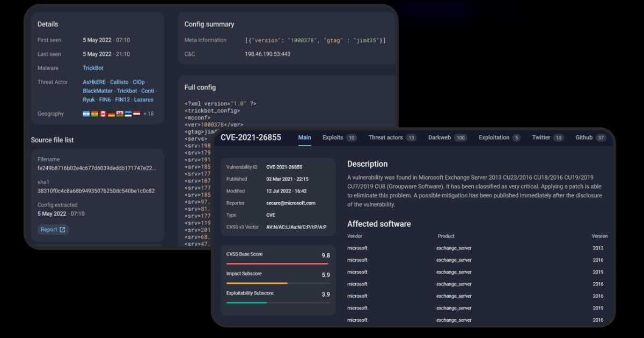Click the Github count badge 37
Viewport: 644px width, 338px height.
[x=601, y=138]
